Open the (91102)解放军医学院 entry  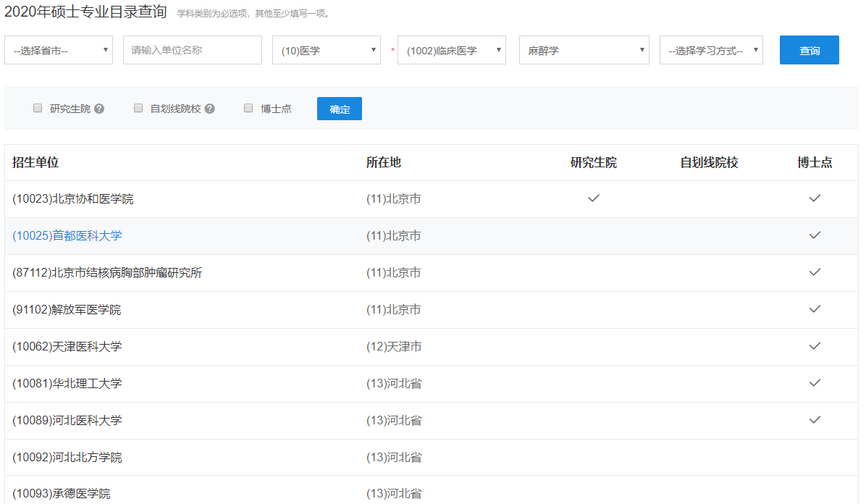(x=67, y=310)
